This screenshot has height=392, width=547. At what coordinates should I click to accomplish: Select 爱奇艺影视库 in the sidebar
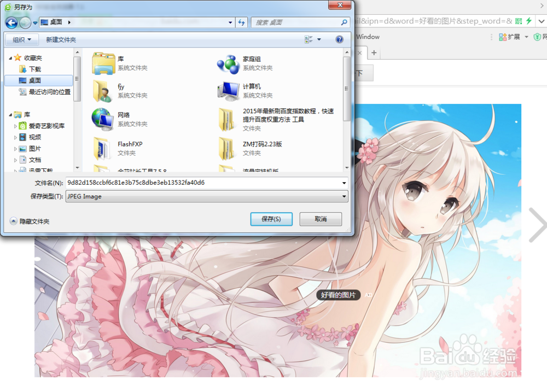pos(42,126)
